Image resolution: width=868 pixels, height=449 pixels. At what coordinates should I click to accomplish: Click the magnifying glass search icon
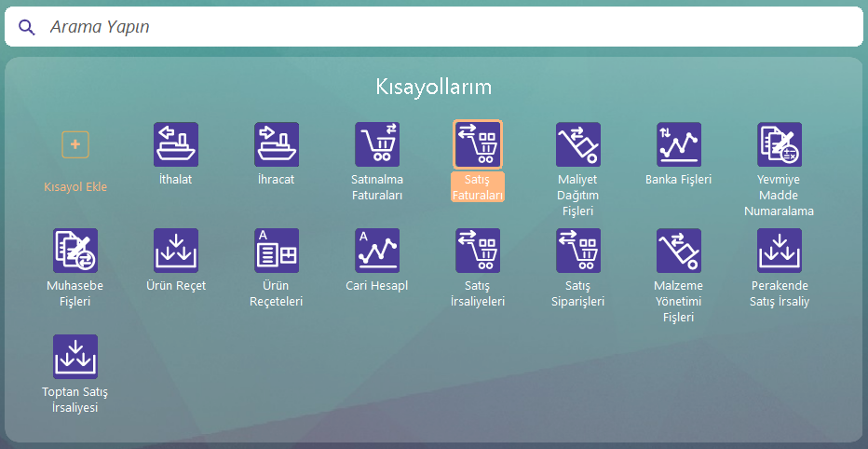coord(27,27)
